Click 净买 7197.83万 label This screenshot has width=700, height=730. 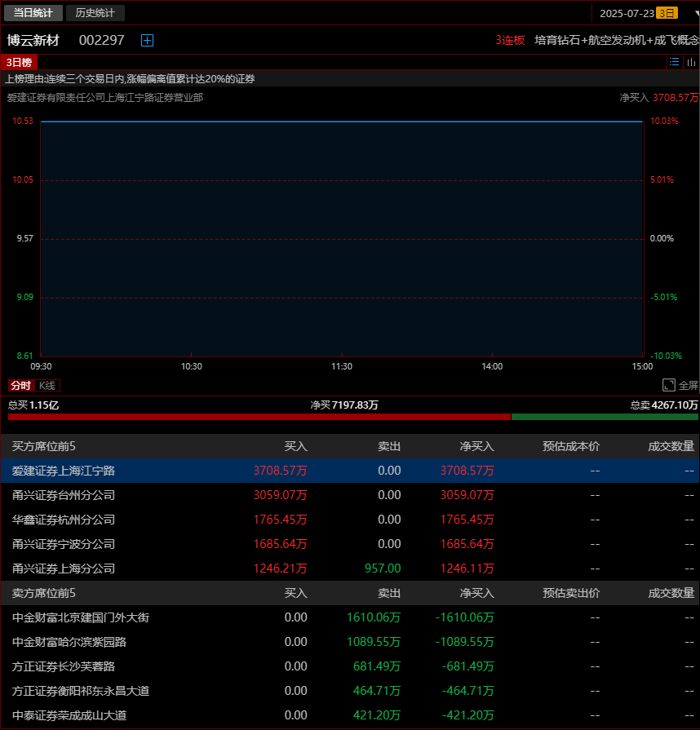coord(344,405)
